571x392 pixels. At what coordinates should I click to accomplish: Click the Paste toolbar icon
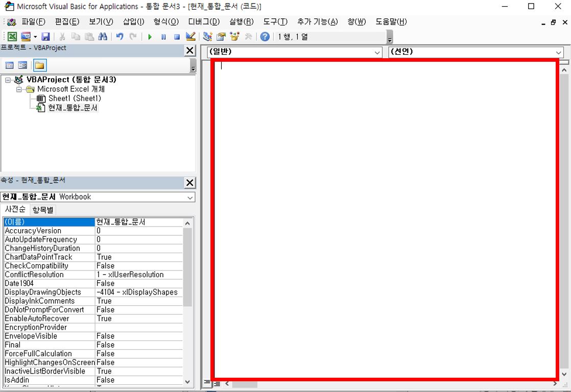pyautogui.click(x=89, y=36)
